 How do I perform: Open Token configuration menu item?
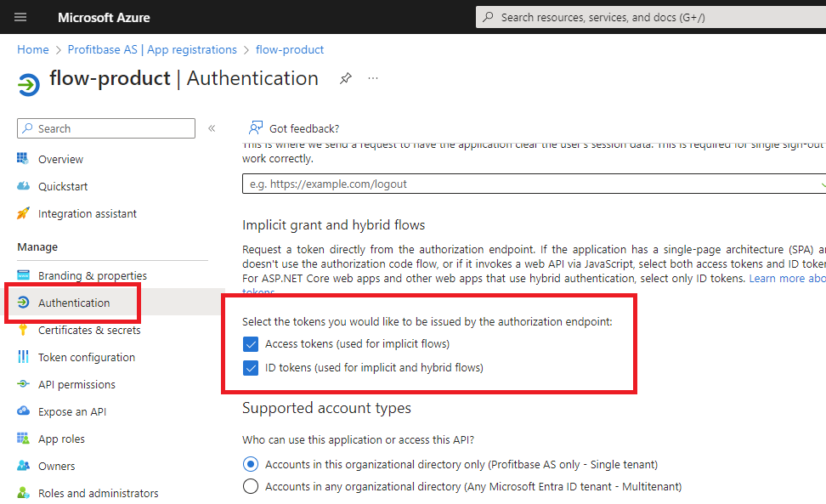tap(86, 357)
